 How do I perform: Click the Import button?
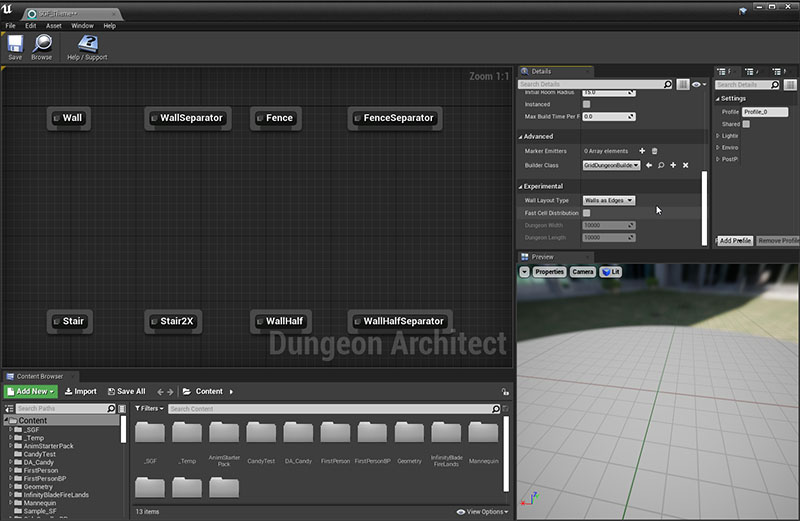click(81, 391)
